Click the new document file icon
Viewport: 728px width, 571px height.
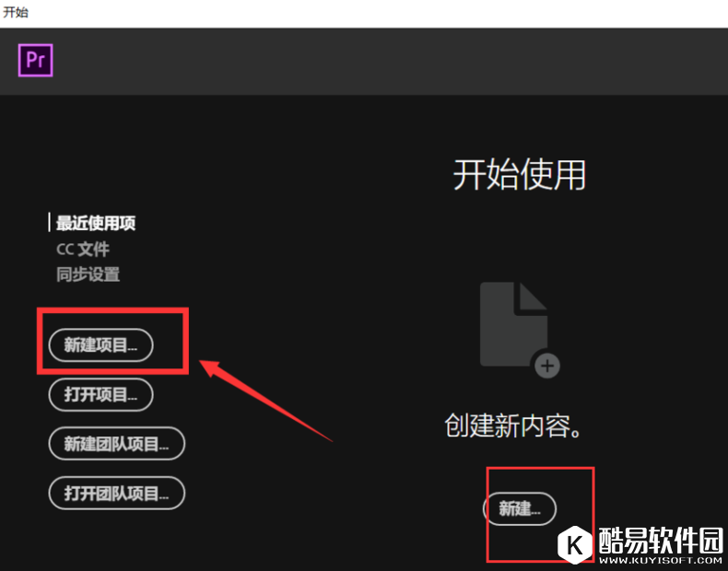tap(514, 324)
